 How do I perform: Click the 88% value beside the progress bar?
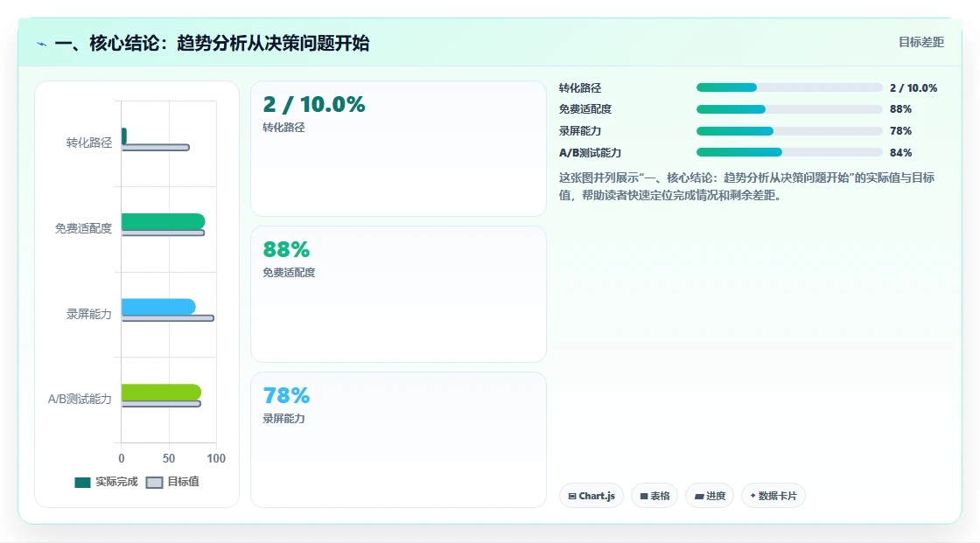click(900, 109)
